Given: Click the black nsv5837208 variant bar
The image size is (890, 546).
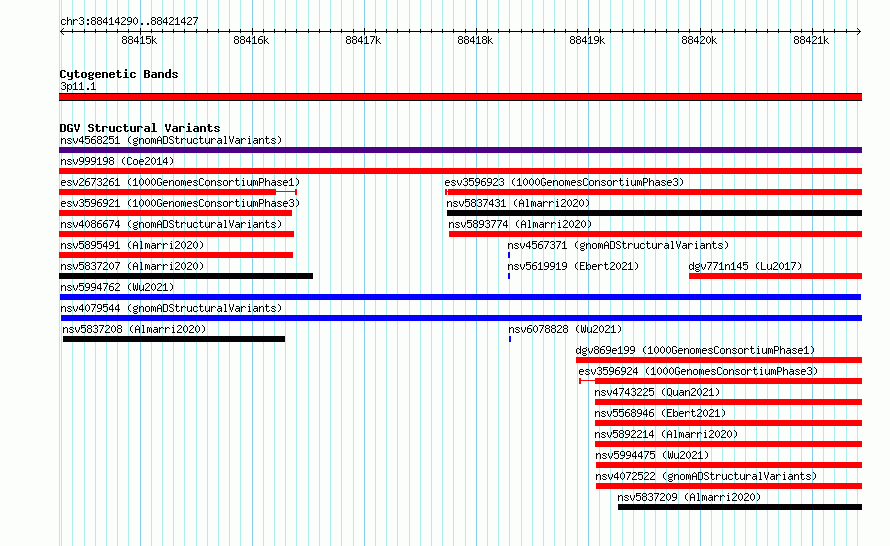Looking at the screenshot, I should (x=174, y=339).
